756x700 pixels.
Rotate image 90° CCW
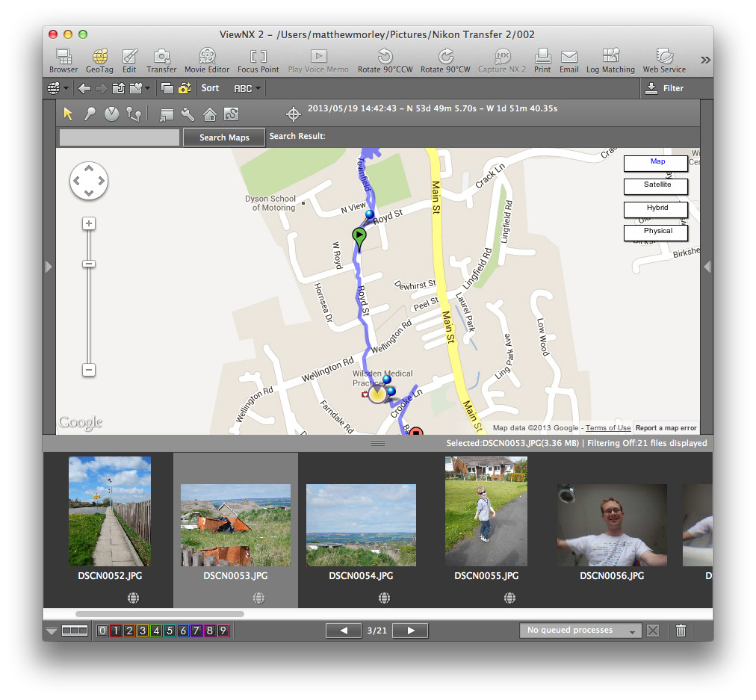pyautogui.click(x=385, y=61)
